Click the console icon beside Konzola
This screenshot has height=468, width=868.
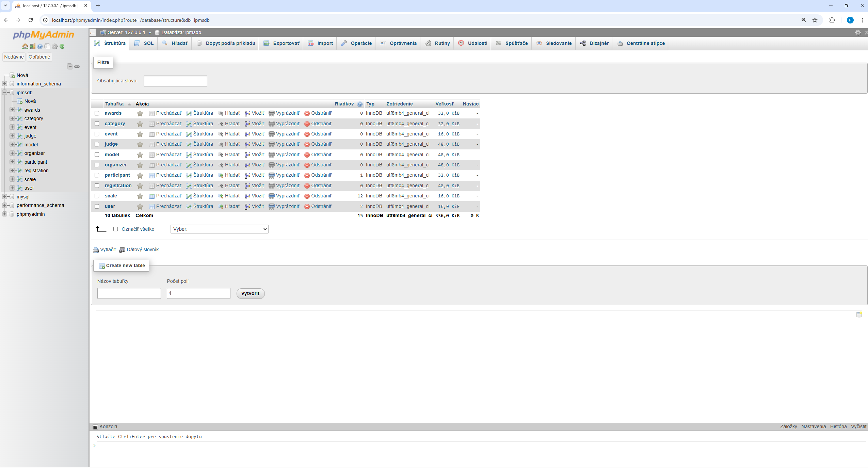coord(95,427)
